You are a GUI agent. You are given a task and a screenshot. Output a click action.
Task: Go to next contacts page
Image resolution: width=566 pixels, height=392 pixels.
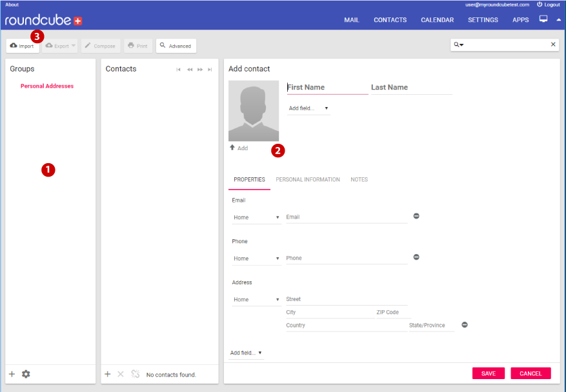click(x=200, y=70)
